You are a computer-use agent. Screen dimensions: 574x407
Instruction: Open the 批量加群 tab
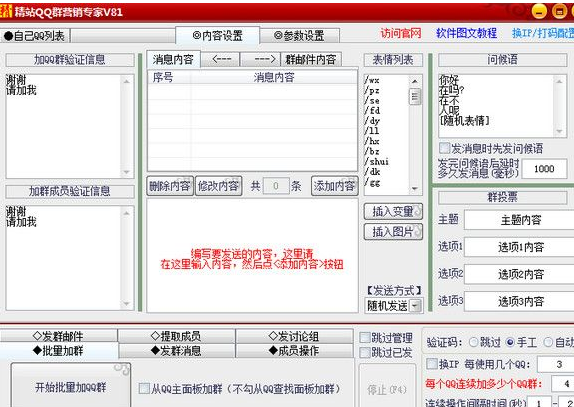pos(58,351)
